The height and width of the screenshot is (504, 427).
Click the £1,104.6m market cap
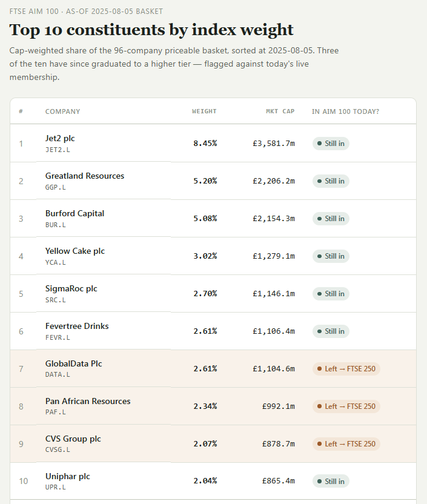[274, 369]
